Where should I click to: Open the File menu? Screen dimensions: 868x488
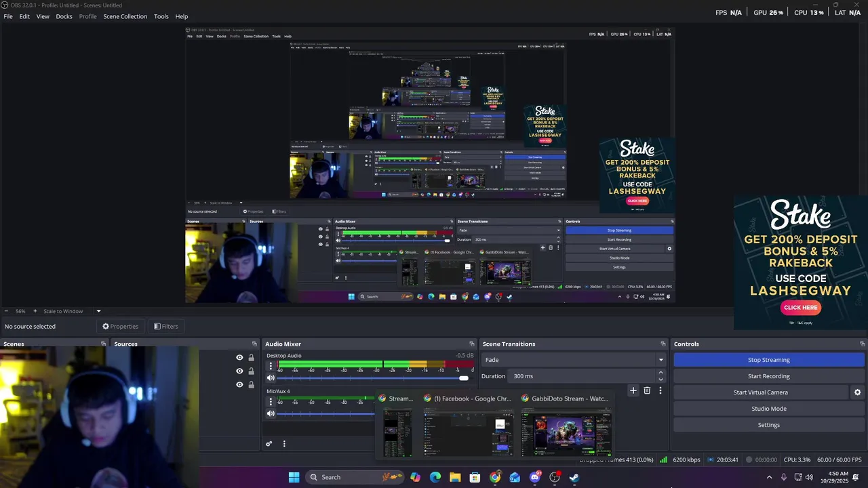(x=8, y=16)
